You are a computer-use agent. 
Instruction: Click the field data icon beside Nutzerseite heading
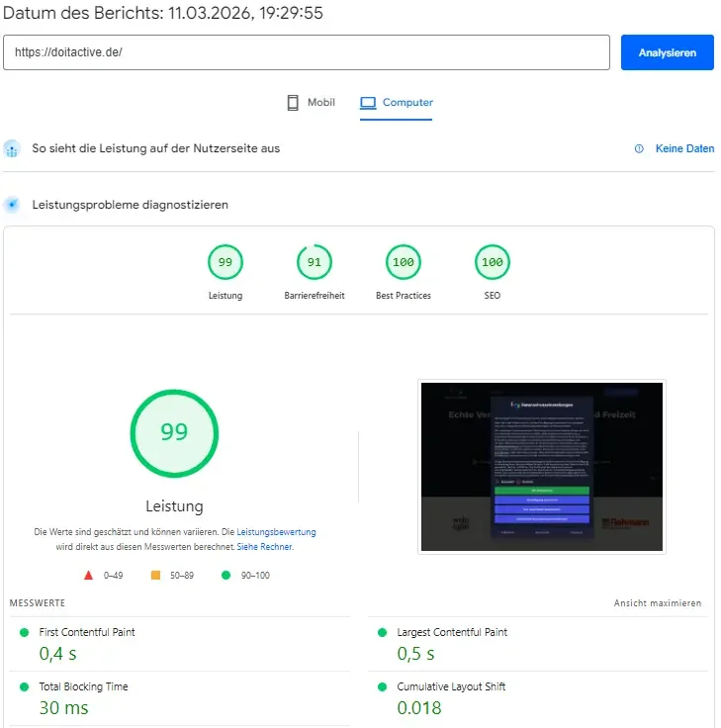pos(12,149)
